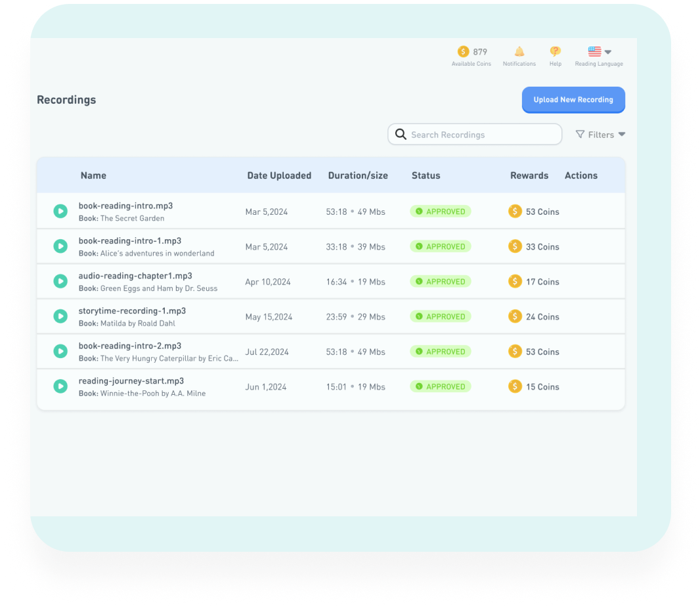Open the Winnie-the-Pooh recording file name
Screen dimensions: 700x607
tap(131, 381)
